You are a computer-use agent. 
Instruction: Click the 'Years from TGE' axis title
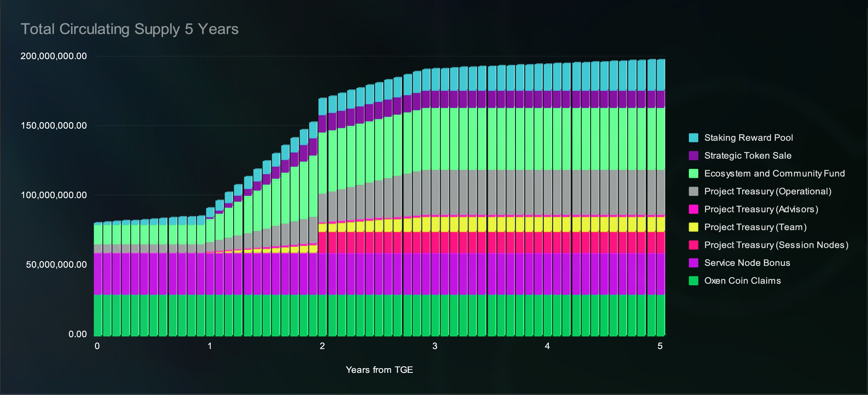click(x=379, y=370)
